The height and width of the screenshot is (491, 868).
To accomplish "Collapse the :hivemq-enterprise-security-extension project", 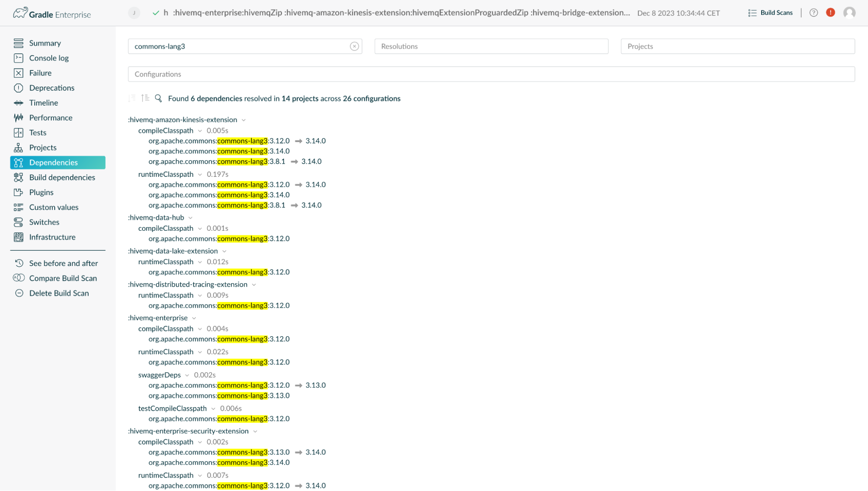I will [255, 431].
